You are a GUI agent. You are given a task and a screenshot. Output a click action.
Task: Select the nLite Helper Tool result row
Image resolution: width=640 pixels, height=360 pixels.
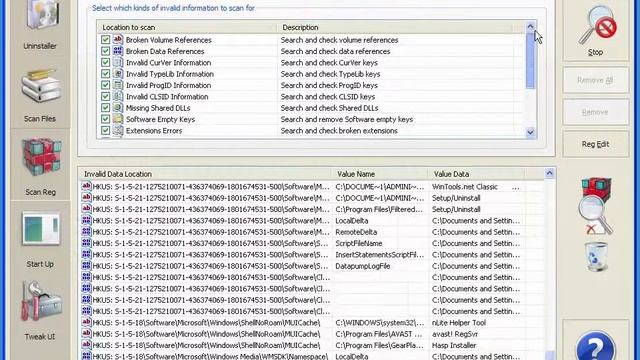pos(302,322)
